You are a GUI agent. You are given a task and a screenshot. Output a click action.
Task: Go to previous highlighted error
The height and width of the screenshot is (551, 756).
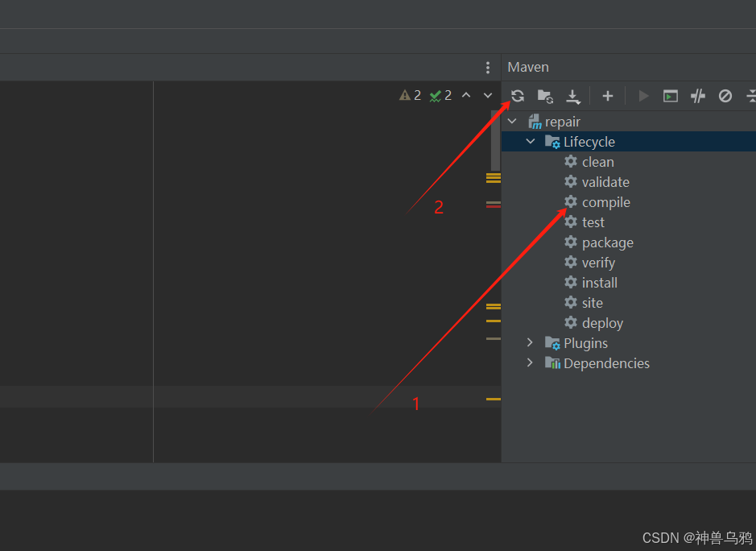tap(465, 96)
